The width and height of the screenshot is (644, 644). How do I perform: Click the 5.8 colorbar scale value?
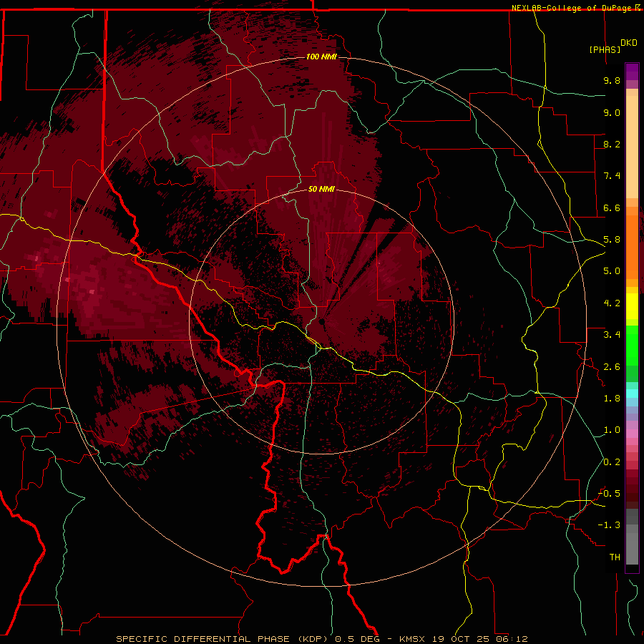[612, 240]
